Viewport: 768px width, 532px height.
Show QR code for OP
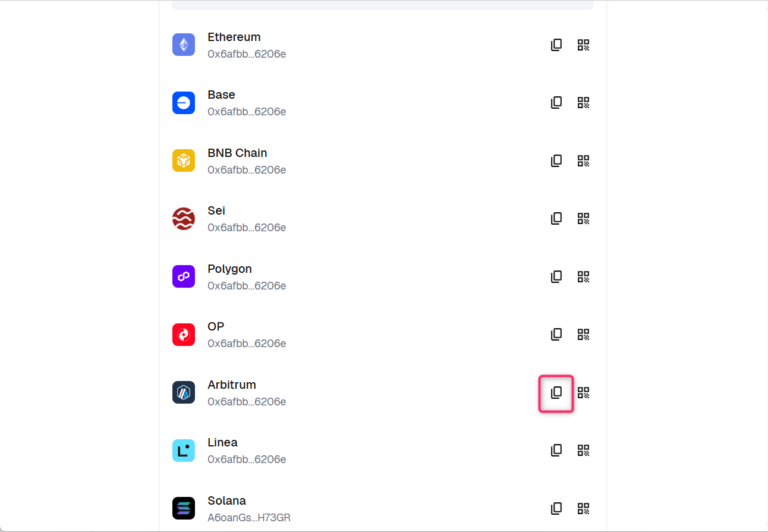pos(583,335)
